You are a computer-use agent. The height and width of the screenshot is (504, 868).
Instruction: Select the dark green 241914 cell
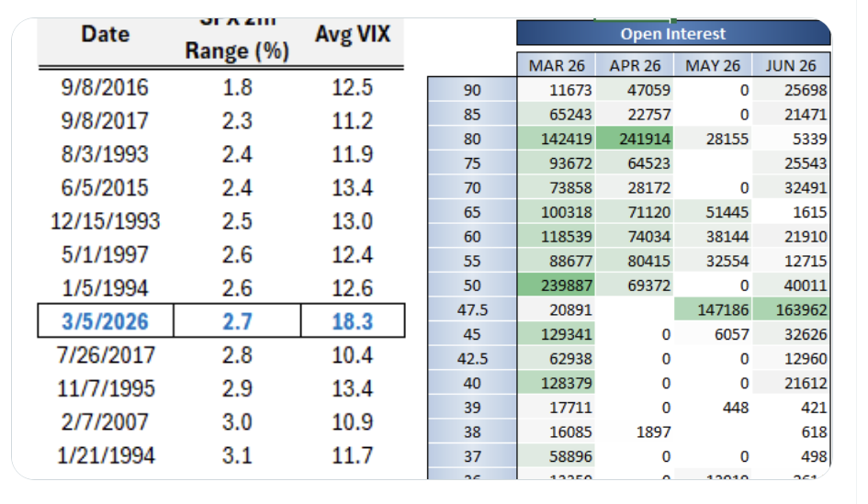pos(636,140)
